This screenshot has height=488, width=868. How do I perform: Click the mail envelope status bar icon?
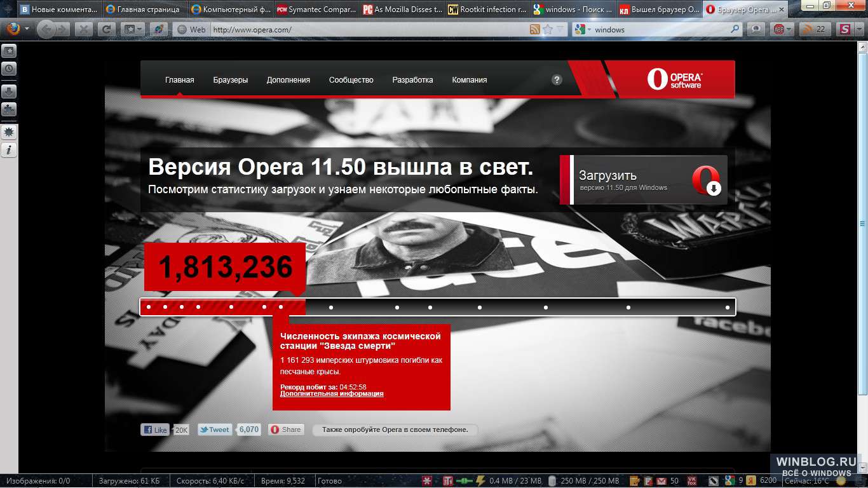click(x=661, y=481)
